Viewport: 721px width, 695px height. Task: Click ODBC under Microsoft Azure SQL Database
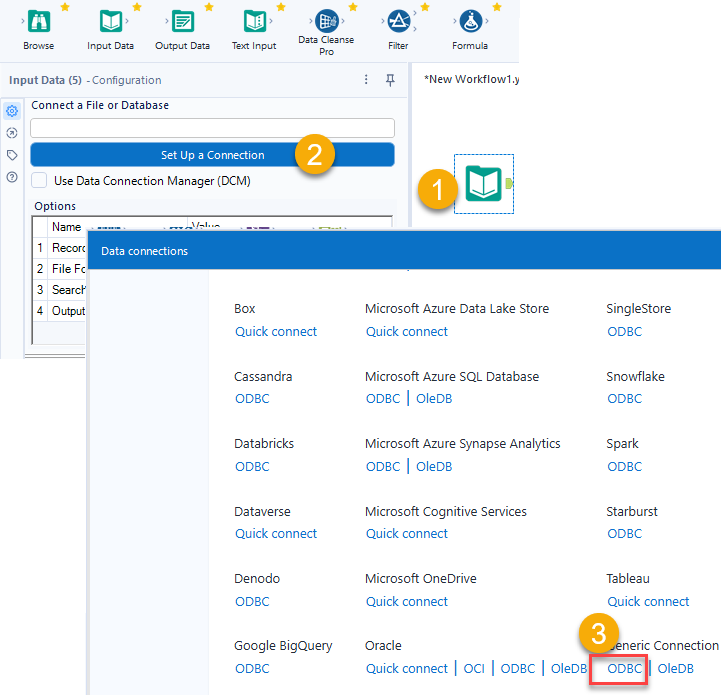pos(383,398)
